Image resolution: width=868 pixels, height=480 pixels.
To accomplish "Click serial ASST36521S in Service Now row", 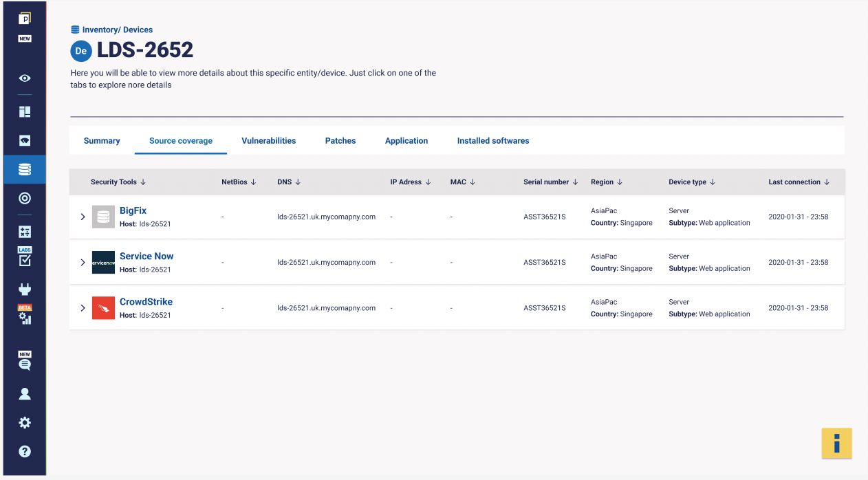I will tap(545, 262).
